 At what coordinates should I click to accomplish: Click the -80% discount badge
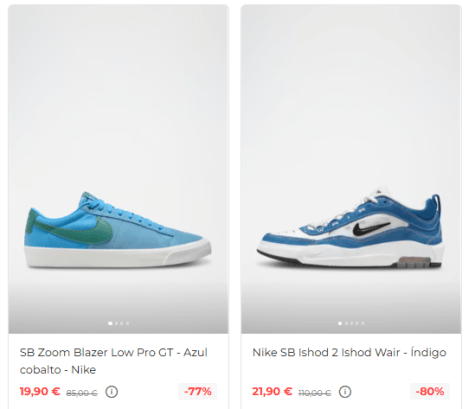point(430,391)
